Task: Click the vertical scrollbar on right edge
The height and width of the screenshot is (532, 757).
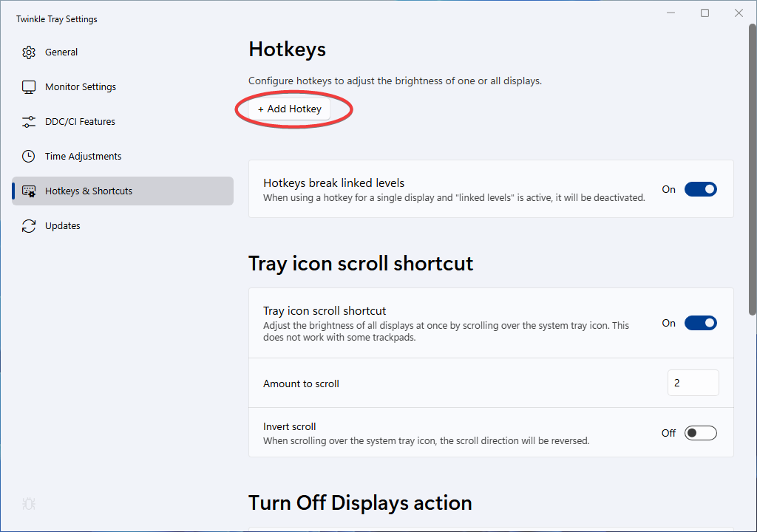Action: [x=753, y=170]
